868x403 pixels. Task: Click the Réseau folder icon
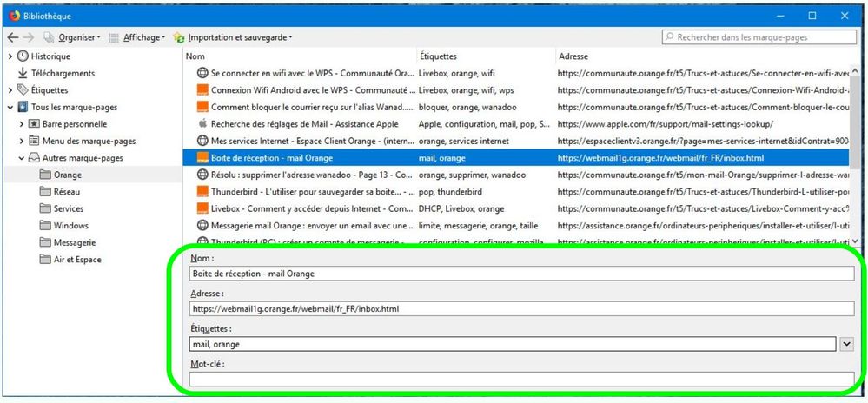tap(45, 192)
